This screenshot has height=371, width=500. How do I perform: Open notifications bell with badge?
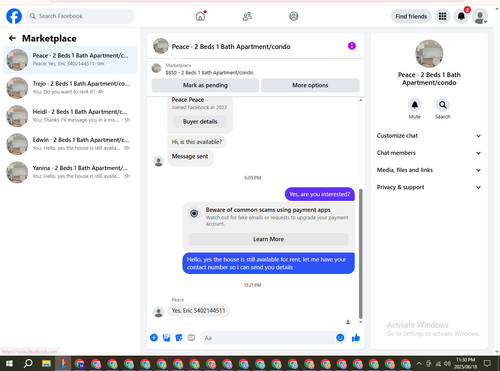coord(461,16)
